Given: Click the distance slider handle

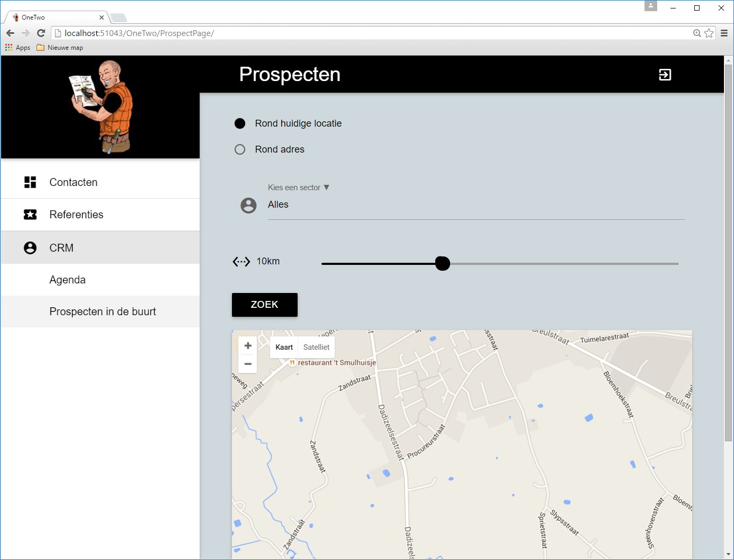Looking at the screenshot, I should pyautogui.click(x=442, y=263).
